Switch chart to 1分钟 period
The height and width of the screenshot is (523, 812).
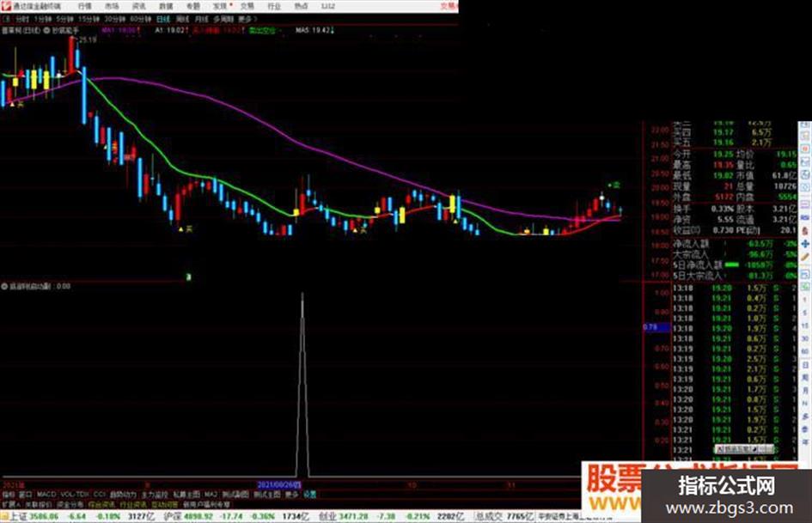tap(43, 19)
